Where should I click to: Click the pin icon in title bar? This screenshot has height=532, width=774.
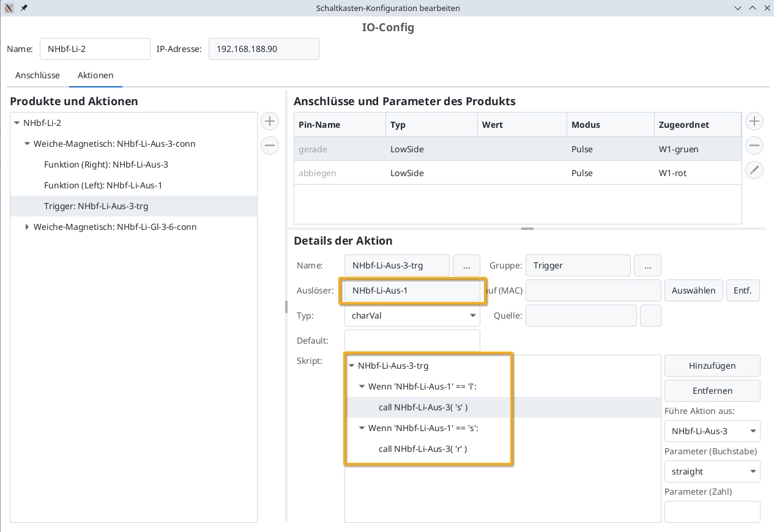(x=24, y=8)
